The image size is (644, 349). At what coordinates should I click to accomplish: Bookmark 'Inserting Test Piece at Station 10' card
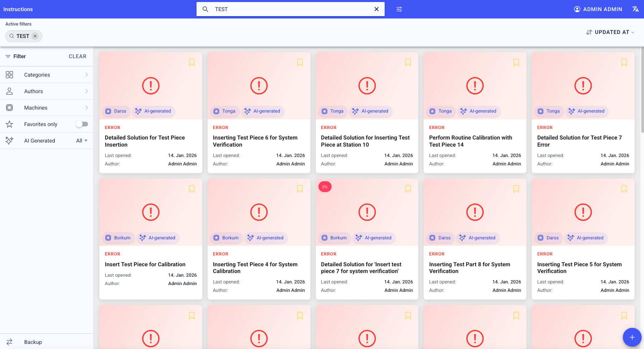point(408,62)
